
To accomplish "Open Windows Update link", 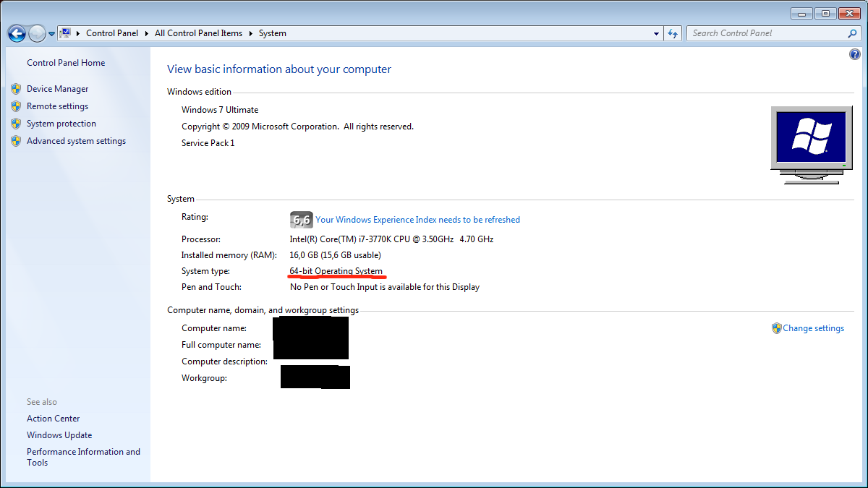I will point(59,435).
